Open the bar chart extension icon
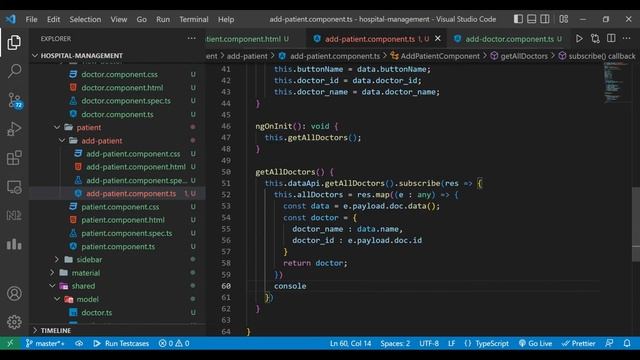The width and height of the screenshot is (640, 360). click(14, 244)
